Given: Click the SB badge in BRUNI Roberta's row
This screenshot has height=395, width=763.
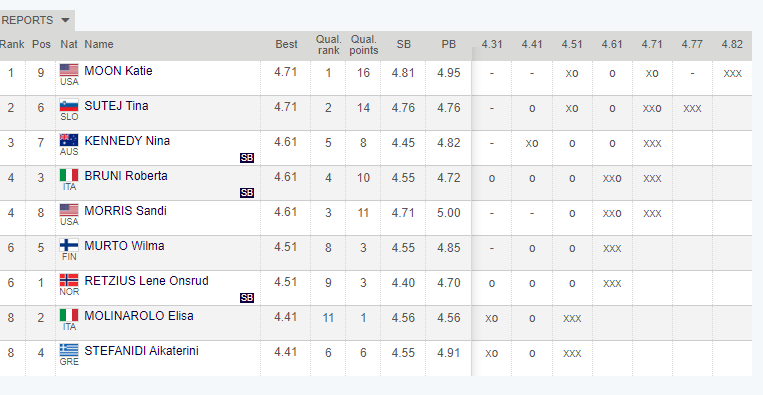Looking at the screenshot, I should tap(247, 193).
